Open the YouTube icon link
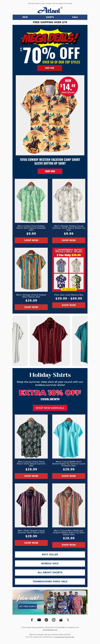 (x=39, y=620)
